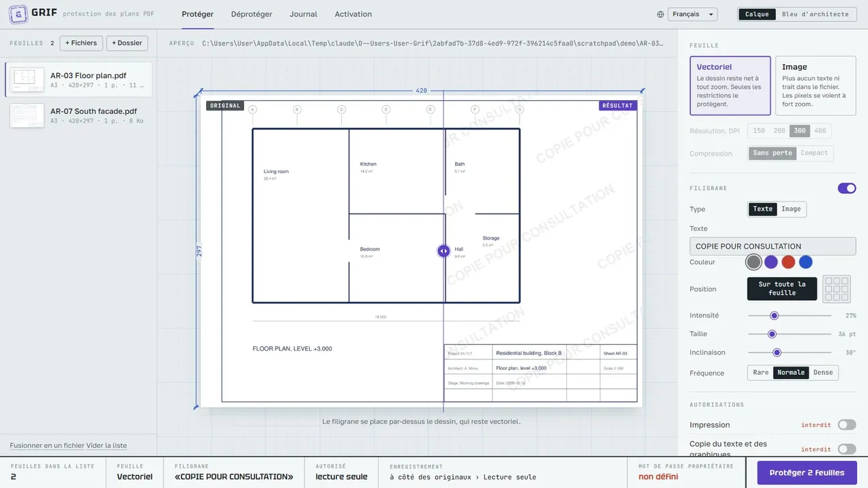Select the Calque theme

click(757, 14)
